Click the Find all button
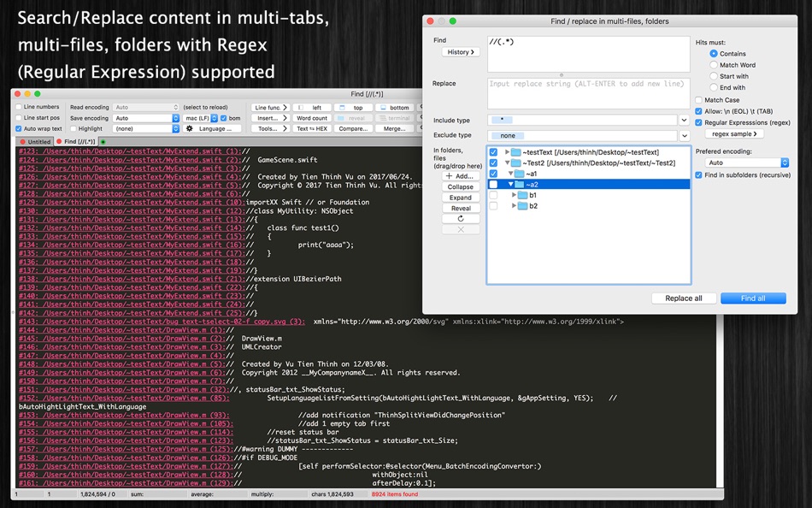 point(753,298)
